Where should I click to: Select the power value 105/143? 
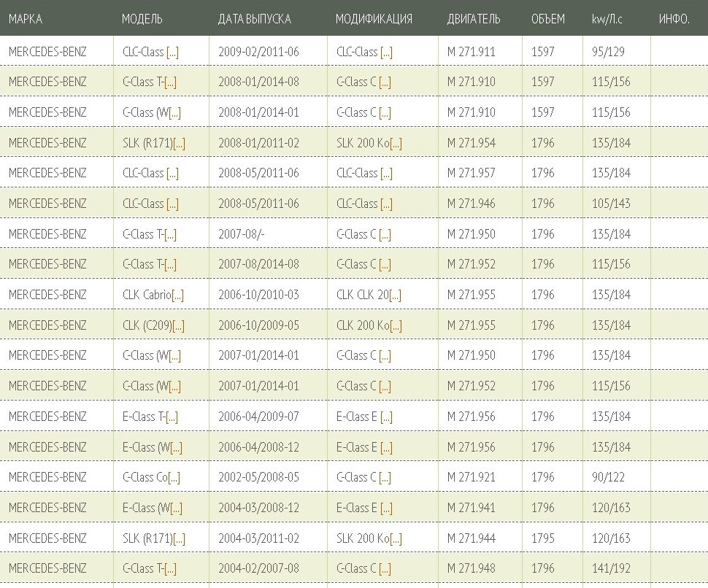pyautogui.click(x=611, y=204)
